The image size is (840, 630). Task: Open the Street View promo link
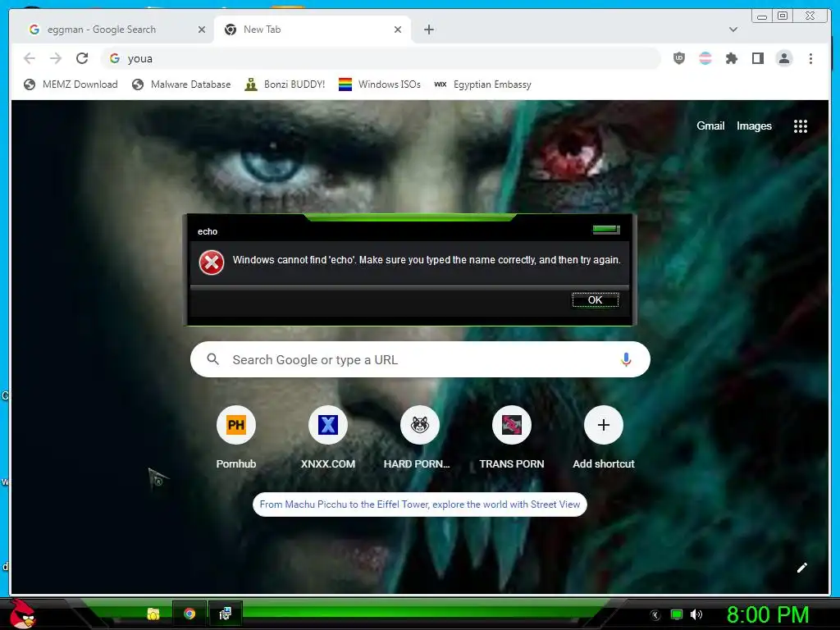[419, 504]
